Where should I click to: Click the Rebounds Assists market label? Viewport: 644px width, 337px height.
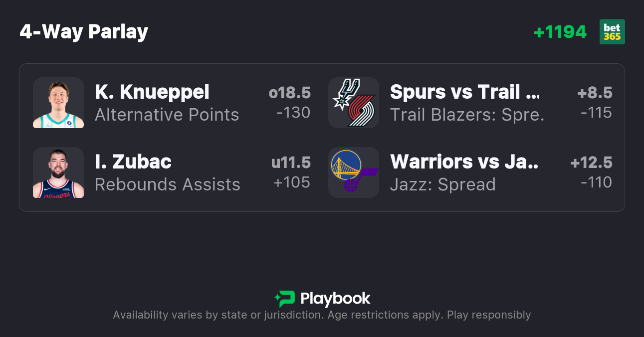(x=168, y=184)
